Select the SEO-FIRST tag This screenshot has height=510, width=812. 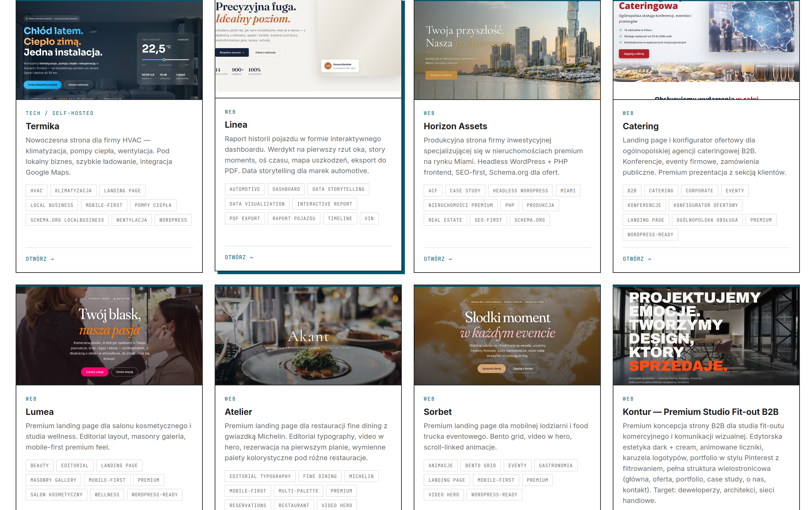[488, 220]
